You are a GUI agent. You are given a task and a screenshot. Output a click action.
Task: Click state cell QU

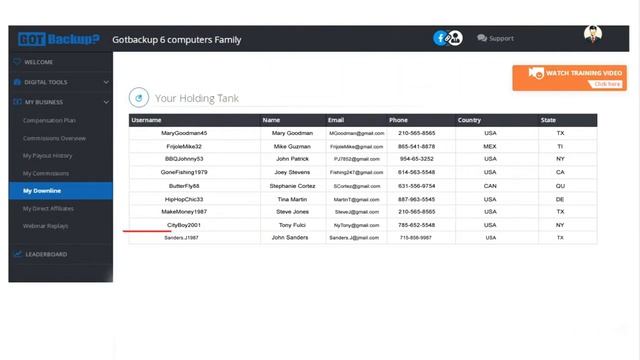pos(560,186)
